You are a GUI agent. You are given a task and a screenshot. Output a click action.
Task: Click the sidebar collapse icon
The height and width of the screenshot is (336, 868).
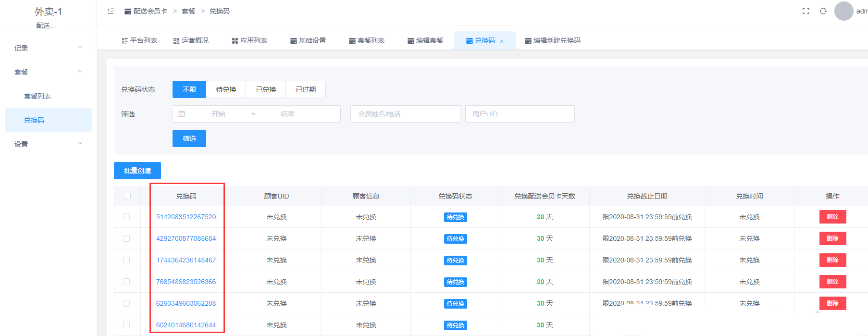tap(111, 11)
